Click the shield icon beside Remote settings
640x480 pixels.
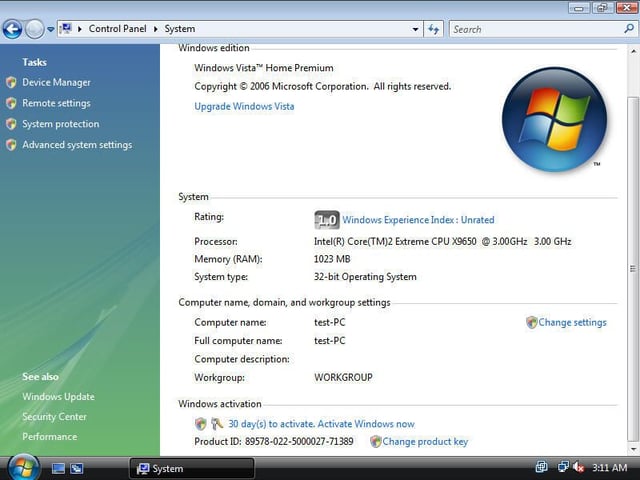coord(11,103)
